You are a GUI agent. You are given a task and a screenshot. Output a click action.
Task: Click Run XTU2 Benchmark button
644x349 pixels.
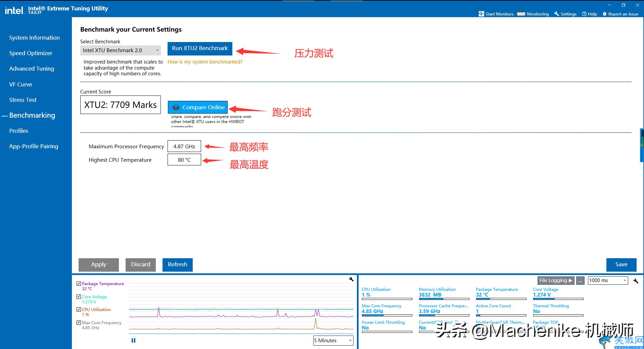[x=200, y=48]
